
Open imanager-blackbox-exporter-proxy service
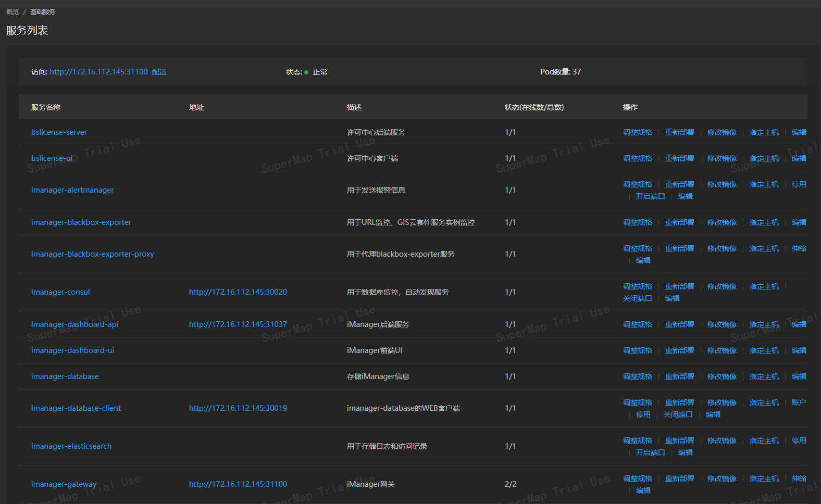click(93, 254)
